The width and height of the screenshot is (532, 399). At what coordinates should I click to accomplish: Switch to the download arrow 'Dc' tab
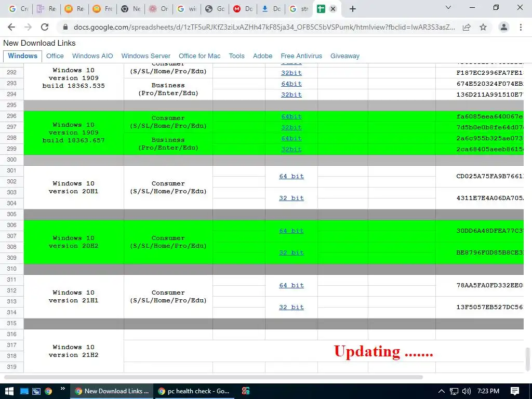click(x=271, y=9)
